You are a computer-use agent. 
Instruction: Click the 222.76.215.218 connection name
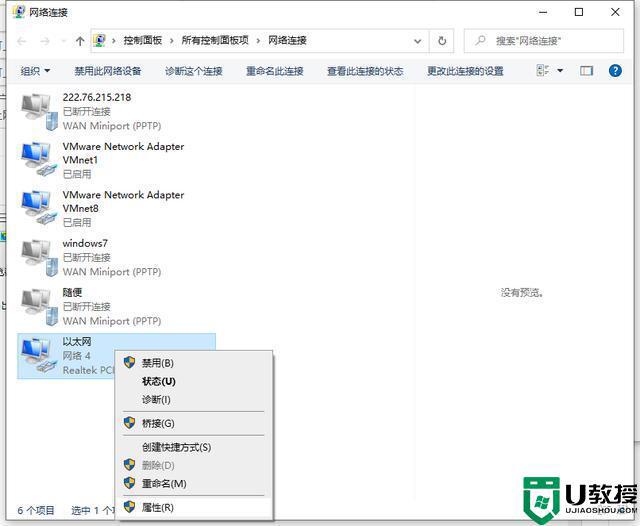[x=97, y=97]
